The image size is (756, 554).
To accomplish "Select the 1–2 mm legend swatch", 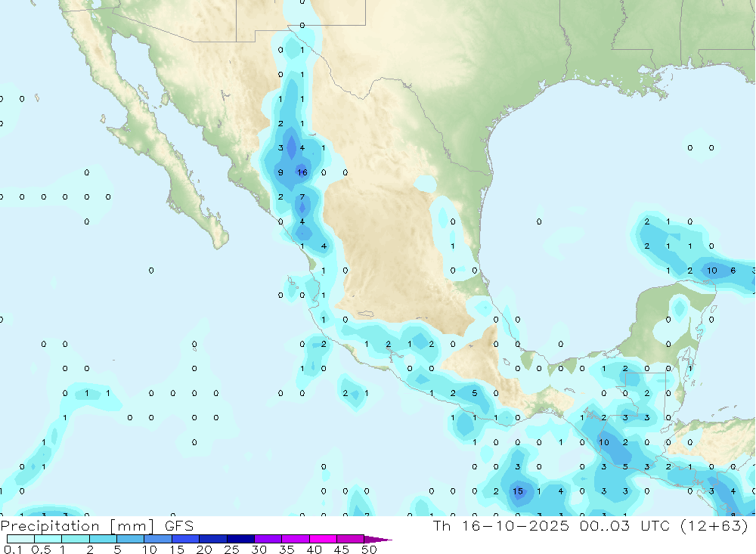I will tap(76, 539).
